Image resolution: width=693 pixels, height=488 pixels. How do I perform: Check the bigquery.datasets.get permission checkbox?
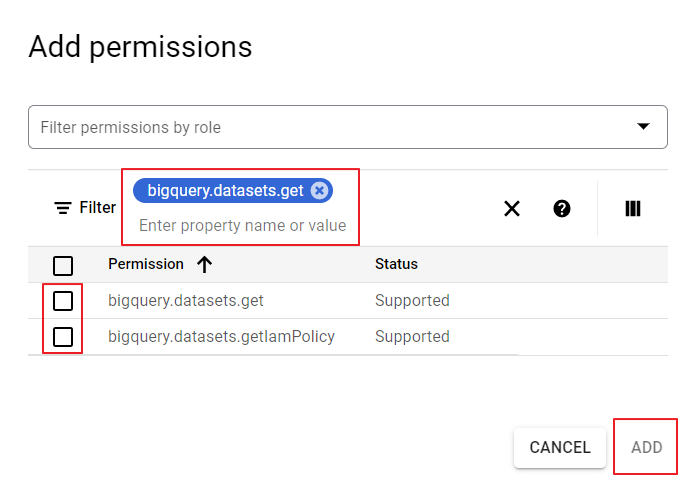(63, 301)
